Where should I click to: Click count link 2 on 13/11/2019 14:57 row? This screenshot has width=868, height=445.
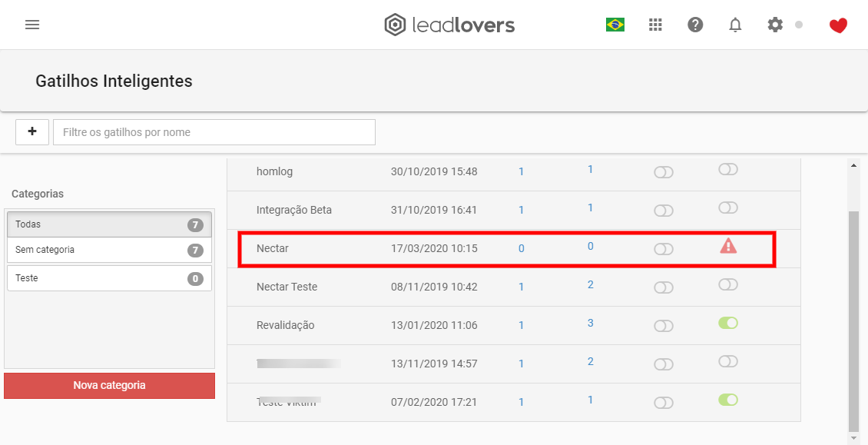[x=590, y=361]
